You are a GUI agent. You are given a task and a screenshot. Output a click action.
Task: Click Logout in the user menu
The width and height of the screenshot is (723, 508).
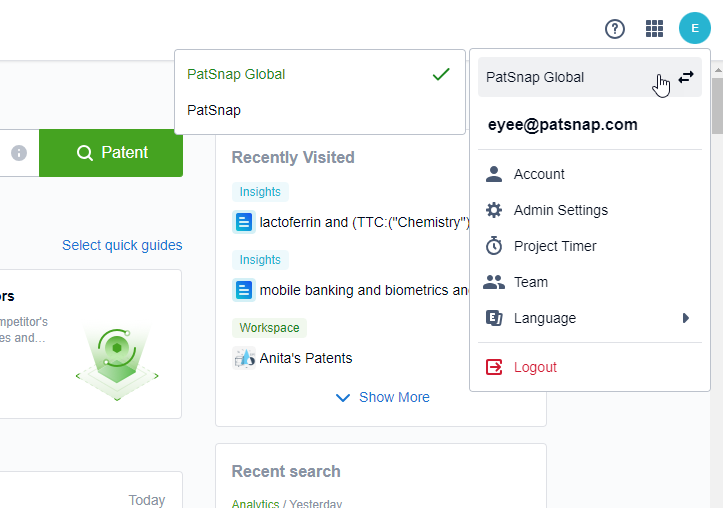pyautogui.click(x=535, y=367)
